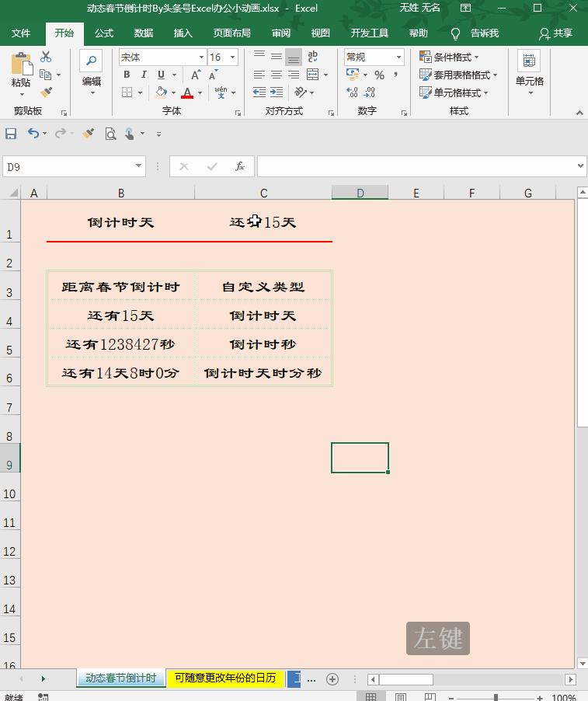Align text to the left
Viewport: 588px width, 701px height.
[259, 75]
